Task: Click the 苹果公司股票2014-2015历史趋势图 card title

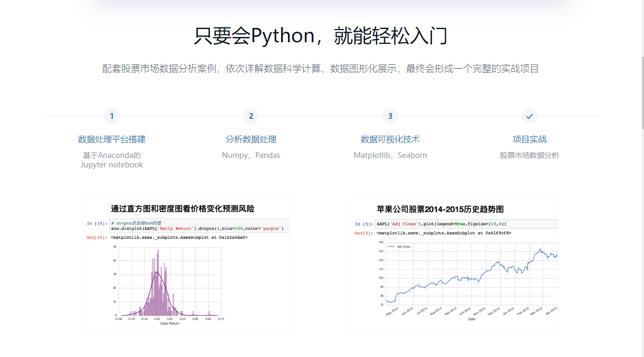Action: coord(440,209)
